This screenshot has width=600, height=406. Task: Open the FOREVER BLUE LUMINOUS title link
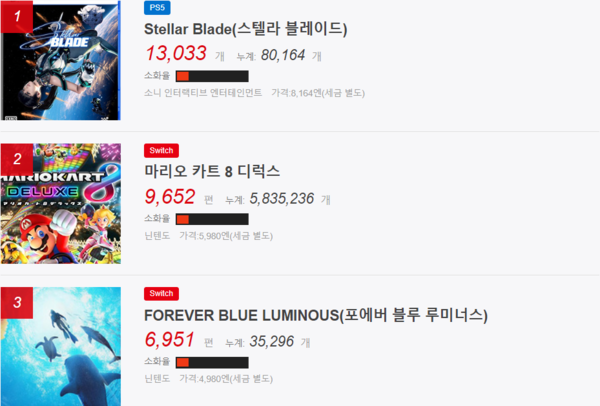316,315
